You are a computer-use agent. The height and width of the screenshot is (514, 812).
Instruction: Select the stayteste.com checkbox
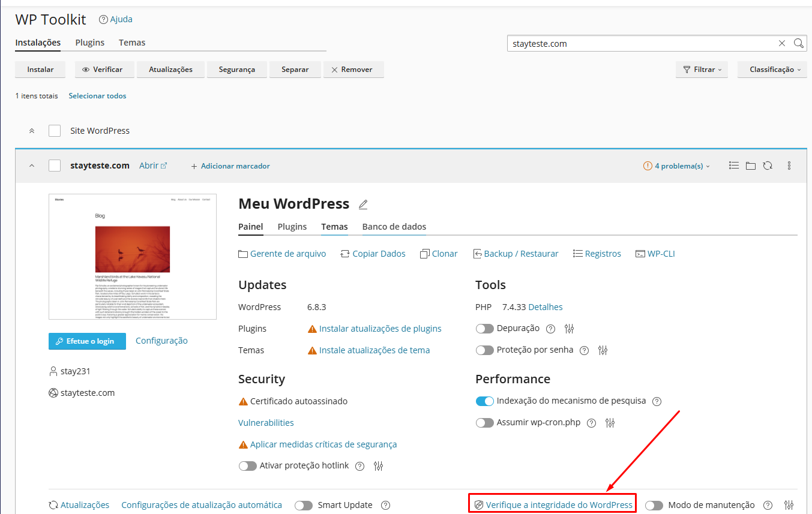[55, 166]
